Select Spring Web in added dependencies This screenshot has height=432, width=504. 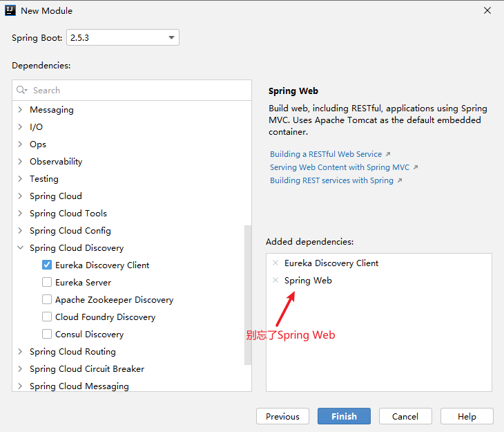(308, 281)
